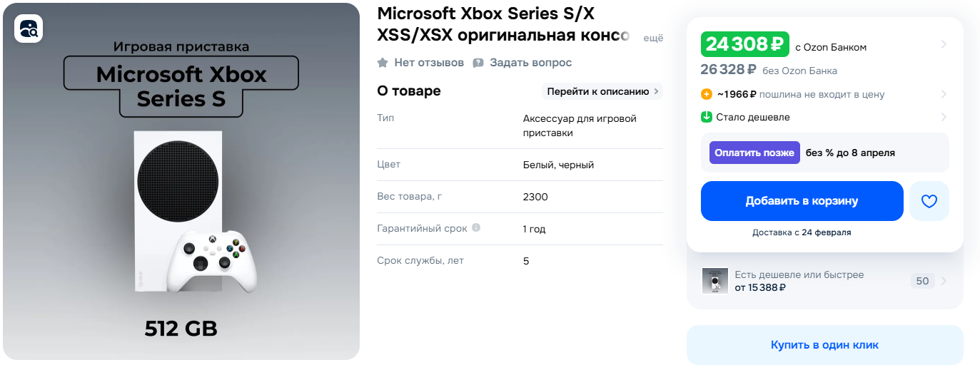The image size is (980, 375).
Task: Click the green price drop arrow icon
Action: click(707, 117)
